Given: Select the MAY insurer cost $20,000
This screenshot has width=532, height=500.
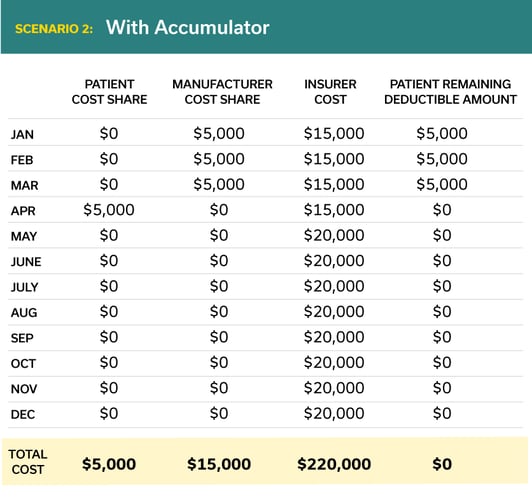Looking at the screenshot, I should coord(334,235).
